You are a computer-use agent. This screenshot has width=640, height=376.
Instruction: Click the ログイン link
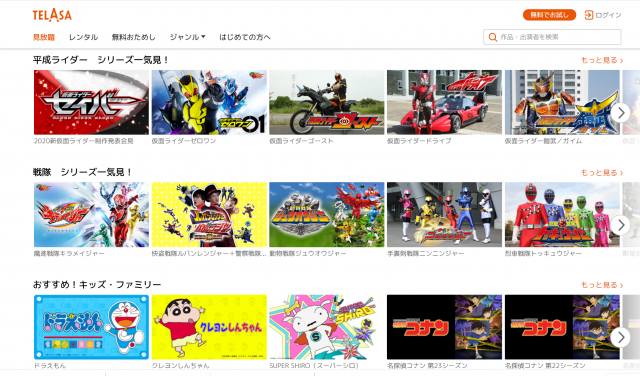[x=608, y=15]
